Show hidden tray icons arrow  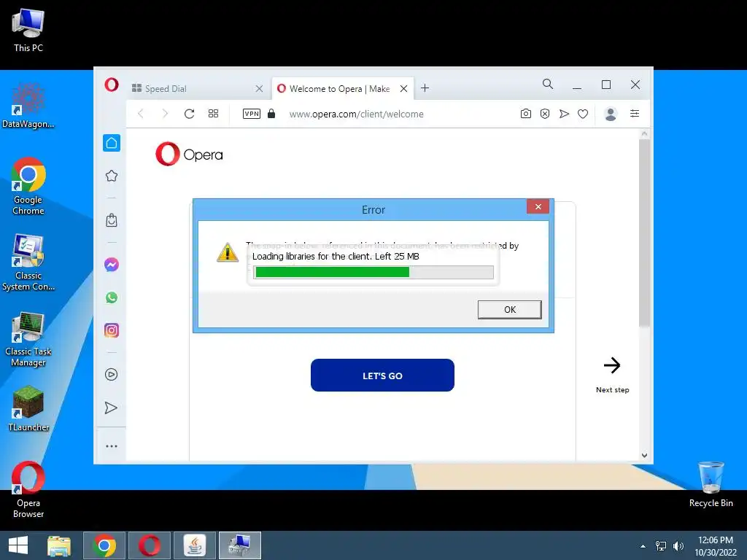coord(643,546)
